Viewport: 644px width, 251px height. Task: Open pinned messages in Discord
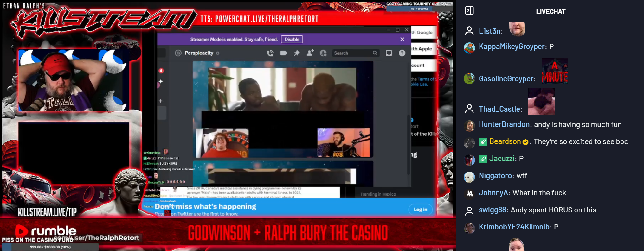(297, 53)
